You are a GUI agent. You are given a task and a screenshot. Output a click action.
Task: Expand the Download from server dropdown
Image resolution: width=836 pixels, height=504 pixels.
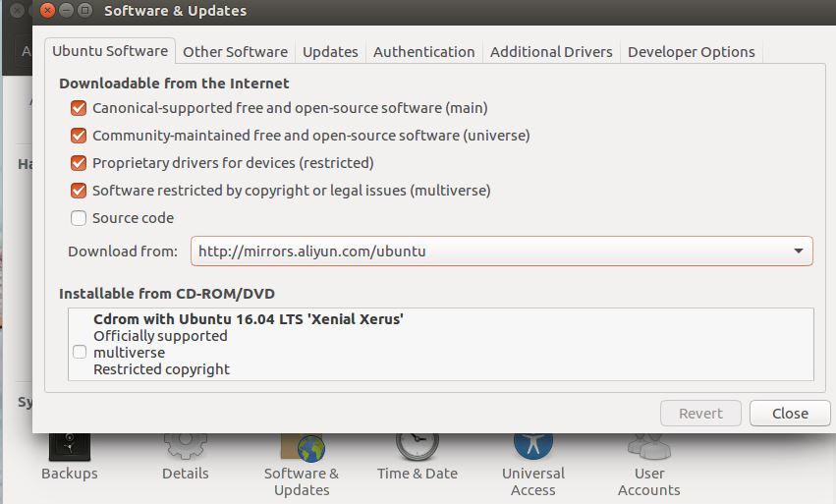[x=501, y=252]
